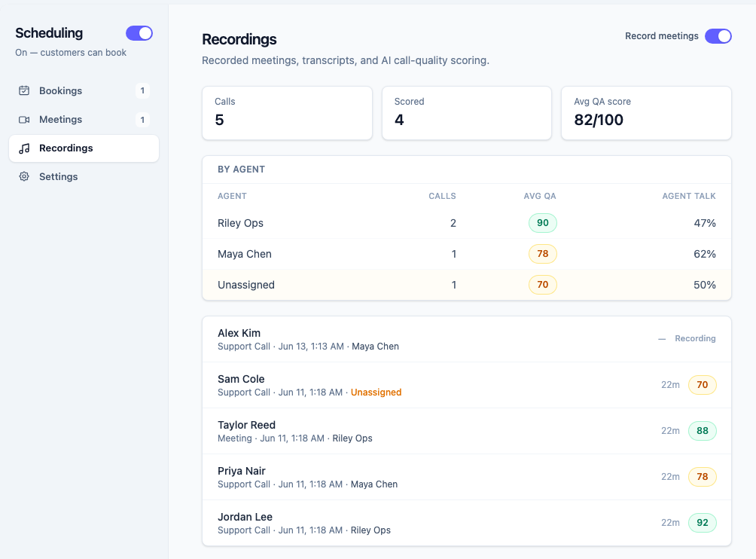Open the Bookings section
The image size is (756, 559).
coord(84,90)
